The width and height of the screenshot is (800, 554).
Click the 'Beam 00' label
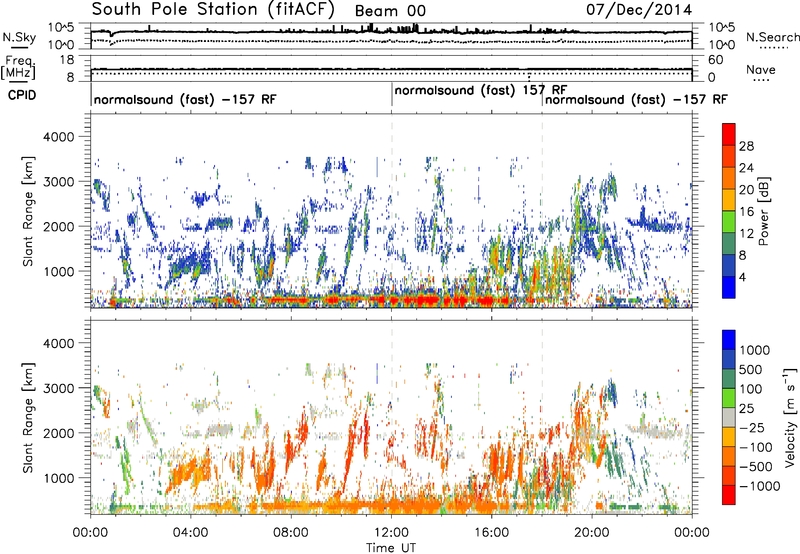coord(390,11)
